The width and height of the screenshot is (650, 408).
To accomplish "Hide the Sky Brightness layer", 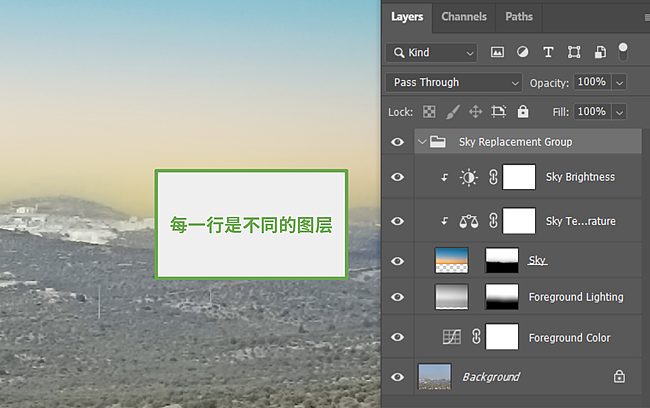I will coord(398,177).
